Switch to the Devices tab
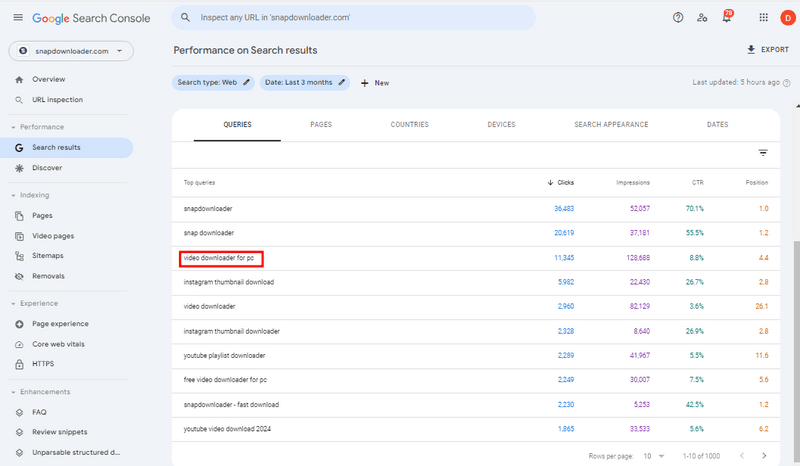The image size is (800, 466). coord(502,125)
